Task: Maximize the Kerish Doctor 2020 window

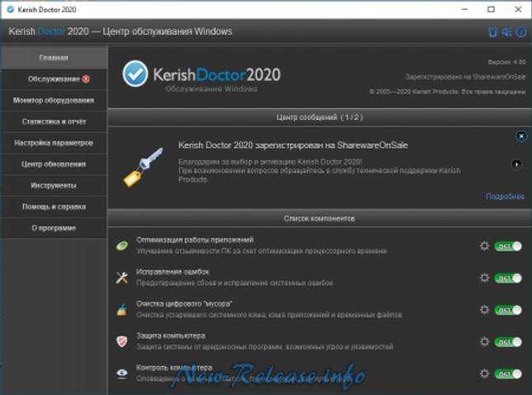Action: (x=491, y=9)
